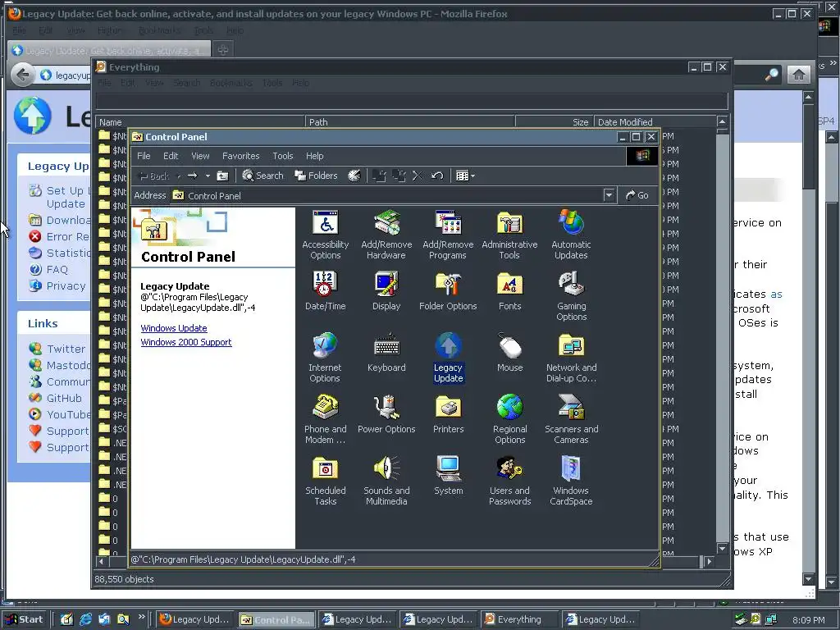The width and height of the screenshot is (840, 630).
Task: Click the Up folder toolbar button
Action: coord(222,176)
